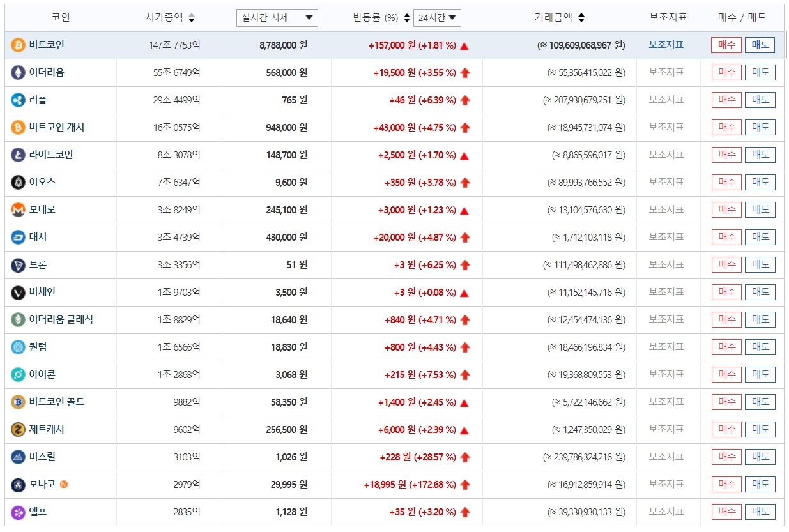This screenshot has height=532, width=789.
Task: Click the EOS (이오스) coin icon
Action: 18,183
